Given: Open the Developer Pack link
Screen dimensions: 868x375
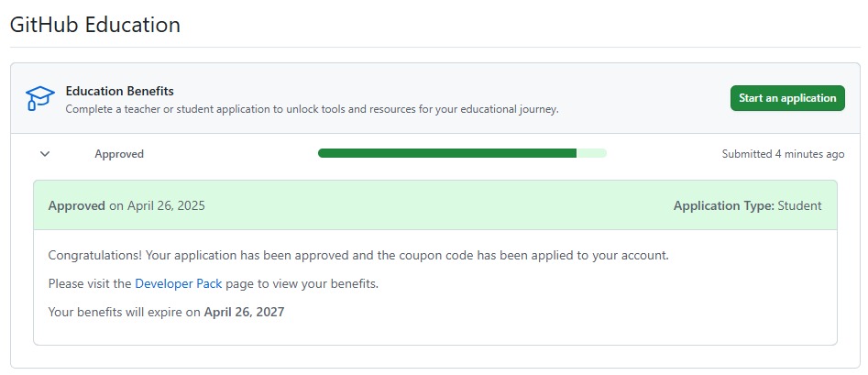Looking at the screenshot, I should 178,284.
